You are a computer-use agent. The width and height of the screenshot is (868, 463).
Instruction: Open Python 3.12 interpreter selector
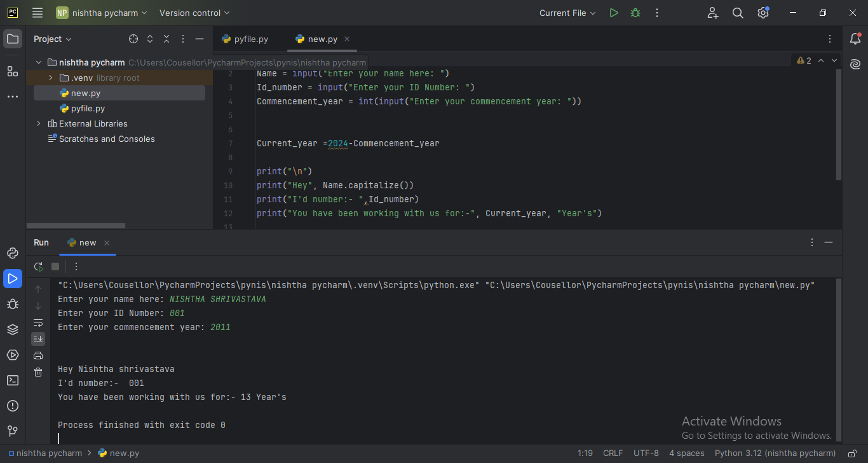(x=775, y=453)
